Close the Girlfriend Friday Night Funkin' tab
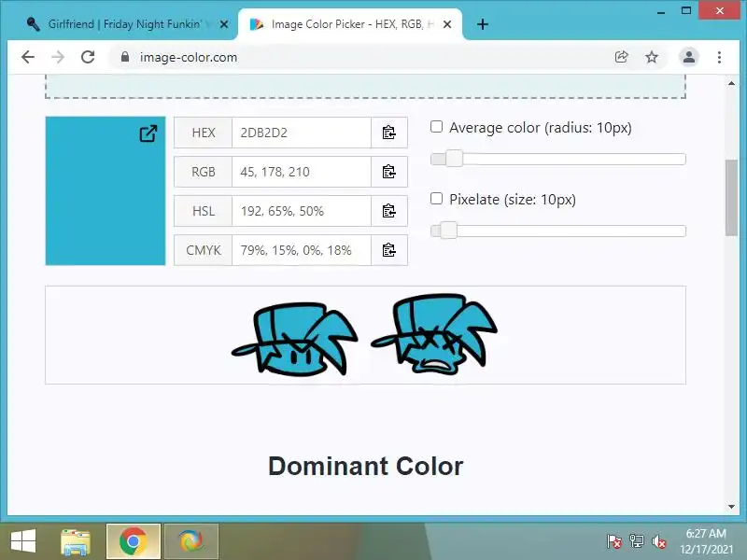 (x=224, y=24)
